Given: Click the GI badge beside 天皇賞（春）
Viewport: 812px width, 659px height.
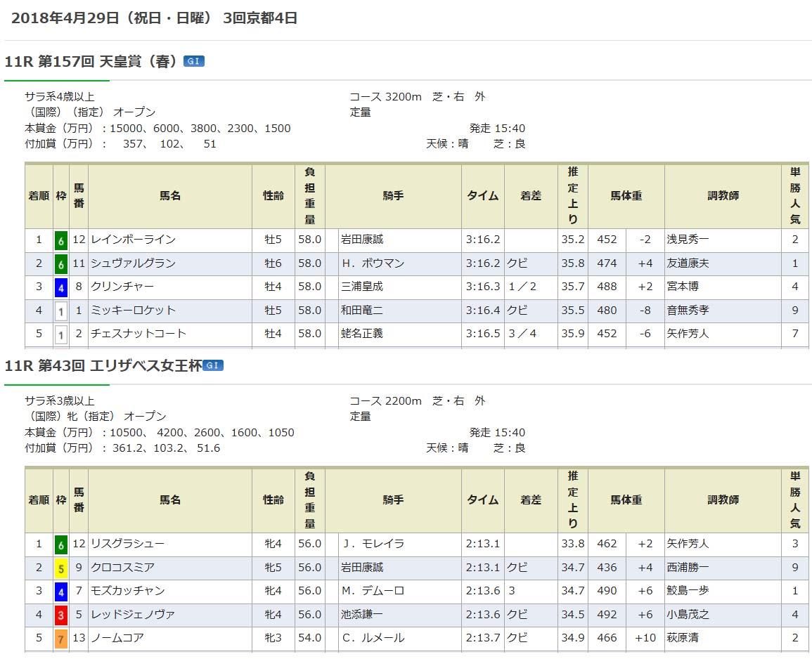Looking at the screenshot, I should point(193,62).
